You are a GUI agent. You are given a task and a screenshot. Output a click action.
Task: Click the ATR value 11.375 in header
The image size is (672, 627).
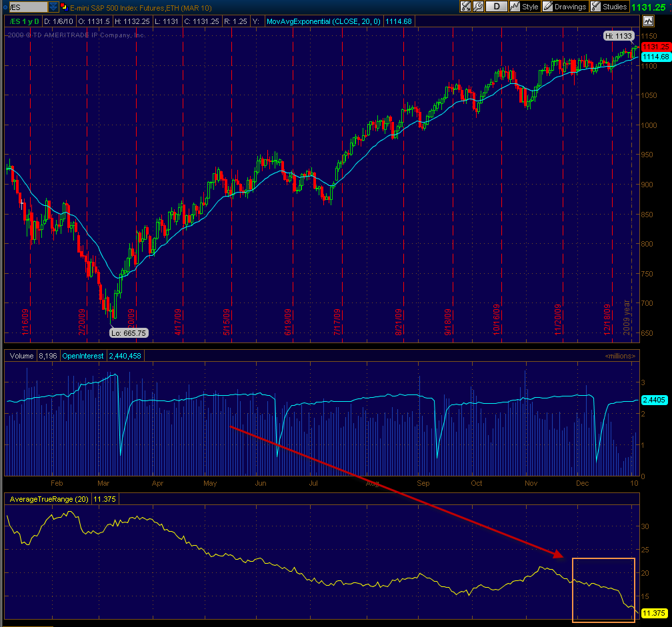pyautogui.click(x=105, y=499)
